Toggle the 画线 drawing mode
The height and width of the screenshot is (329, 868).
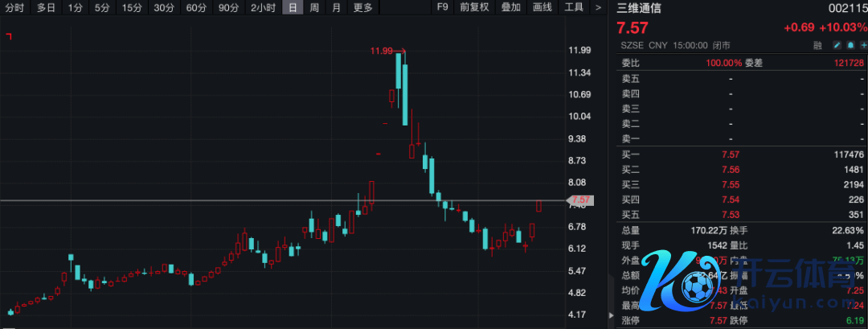(542, 8)
